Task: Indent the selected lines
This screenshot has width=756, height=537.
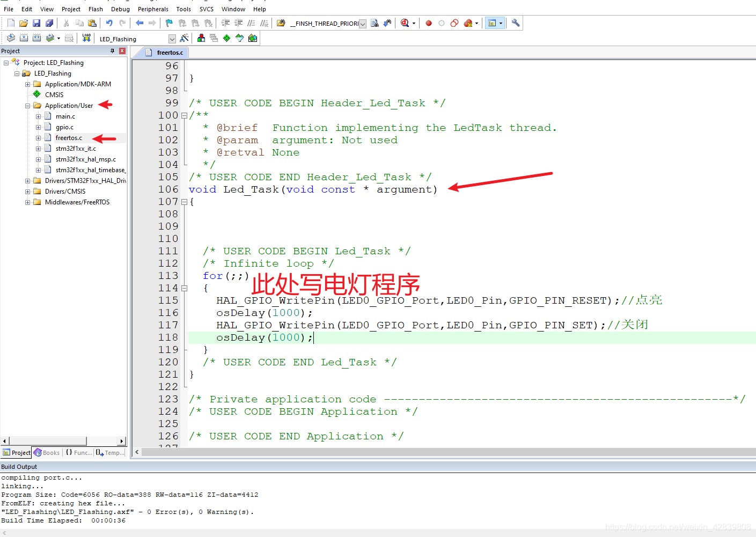Action: [x=225, y=23]
